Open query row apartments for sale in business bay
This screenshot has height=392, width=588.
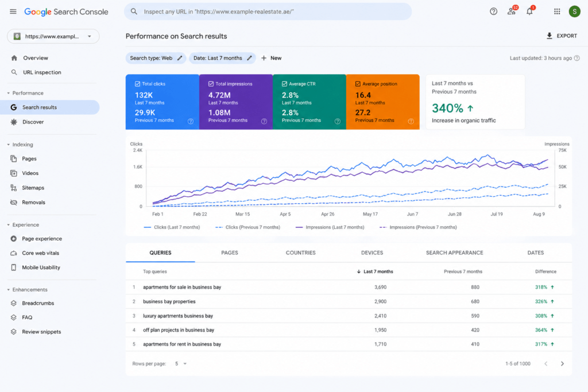click(349, 288)
